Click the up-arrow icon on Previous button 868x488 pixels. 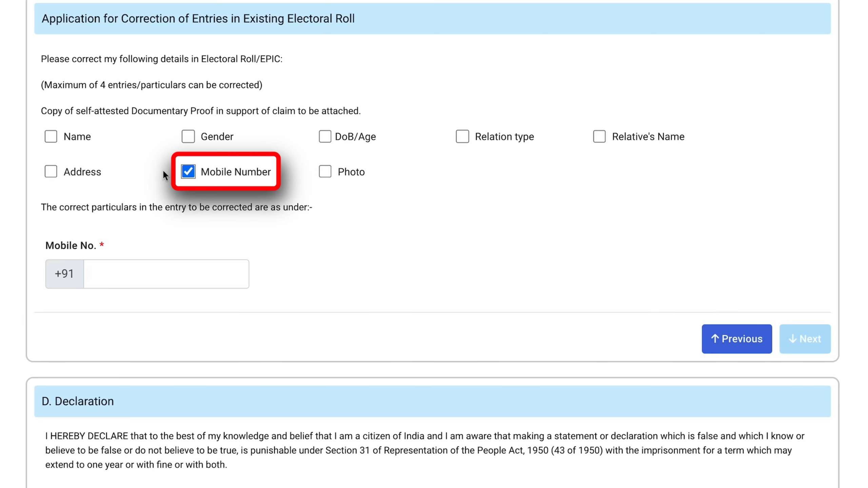click(x=715, y=339)
